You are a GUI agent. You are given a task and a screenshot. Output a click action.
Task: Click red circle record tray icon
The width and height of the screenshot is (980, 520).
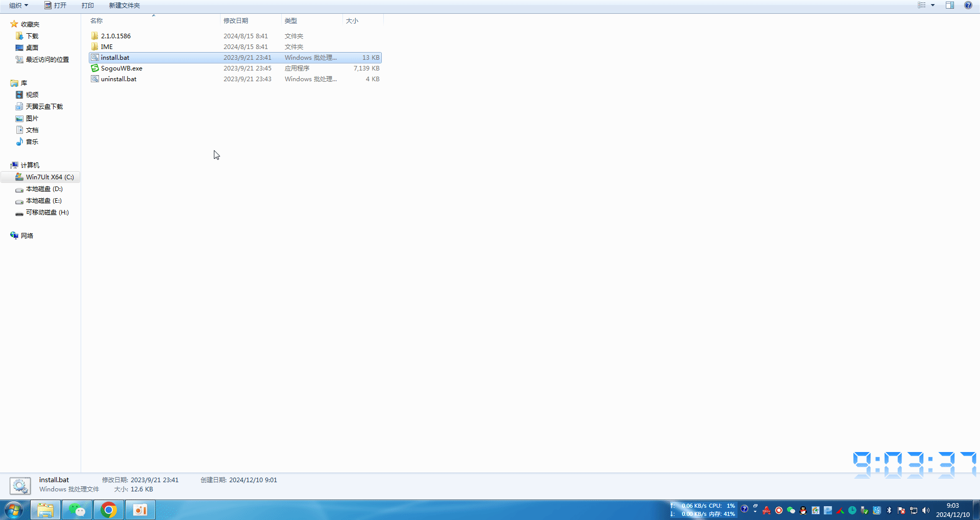[779, 510]
